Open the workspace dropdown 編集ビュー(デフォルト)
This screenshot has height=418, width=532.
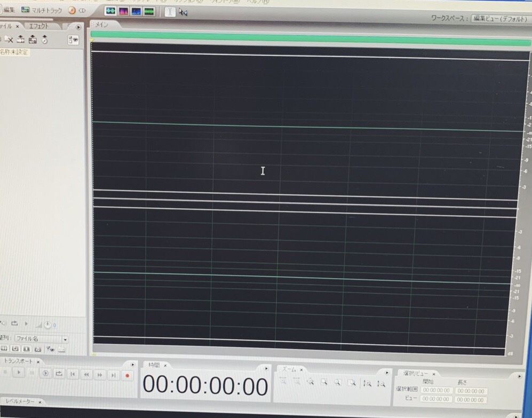[x=499, y=18]
